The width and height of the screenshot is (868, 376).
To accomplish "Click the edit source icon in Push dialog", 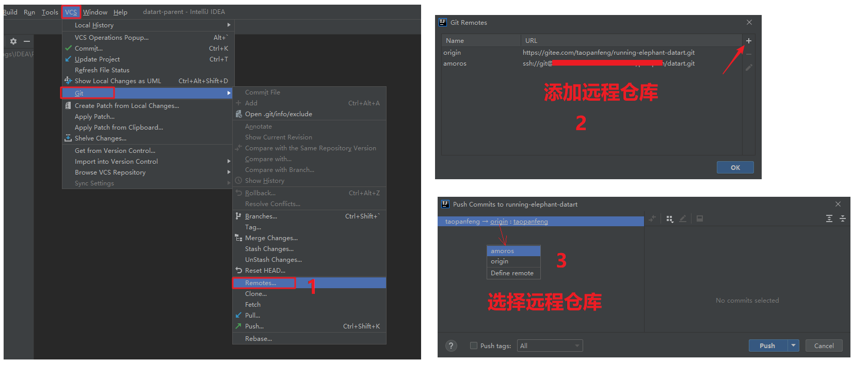I will pos(683,218).
